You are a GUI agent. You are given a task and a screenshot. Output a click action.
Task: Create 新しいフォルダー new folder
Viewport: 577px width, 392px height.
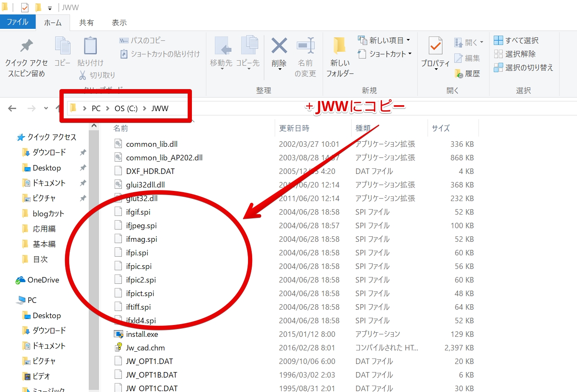[340, 57]
